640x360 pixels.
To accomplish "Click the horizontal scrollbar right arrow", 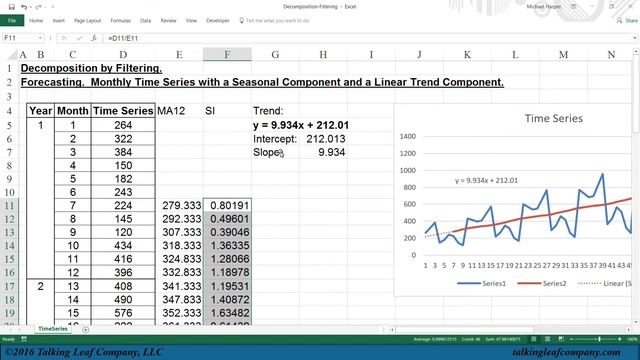I will pos(629,329).
